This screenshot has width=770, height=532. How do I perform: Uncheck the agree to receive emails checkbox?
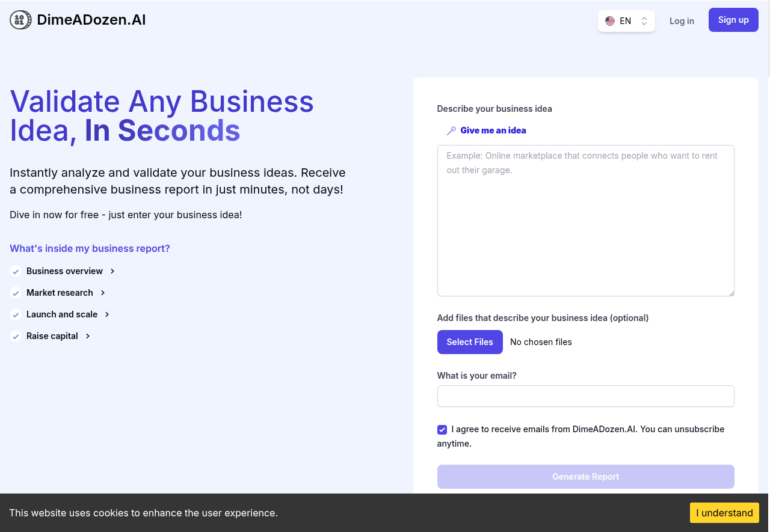tap(442, 429)
